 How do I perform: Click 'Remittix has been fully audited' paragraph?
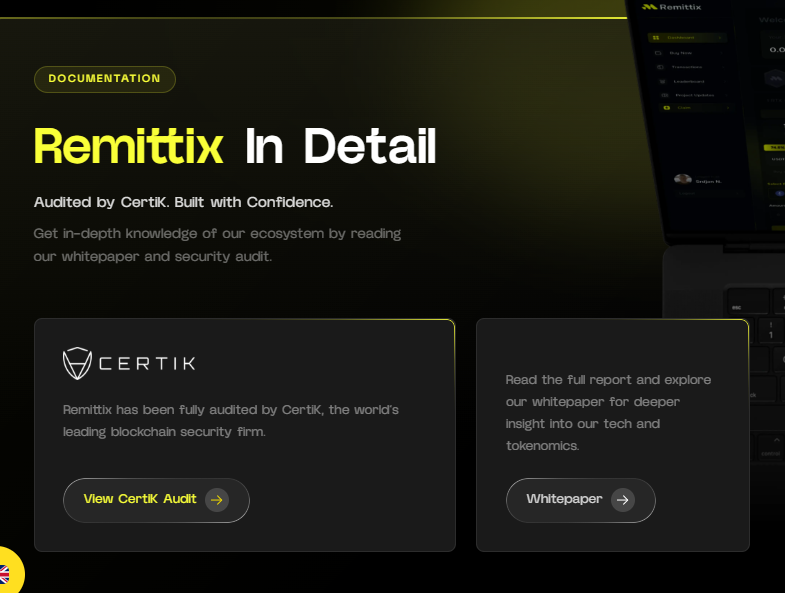point(231,421)
